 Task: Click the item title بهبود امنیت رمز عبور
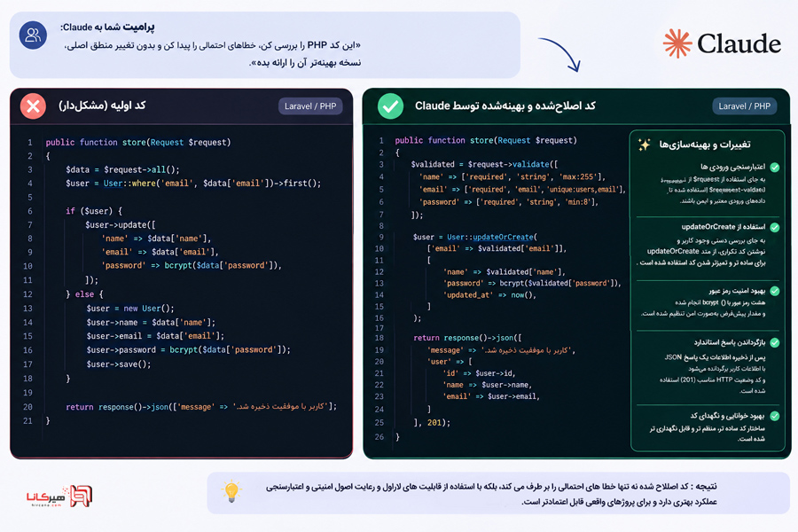click(737, 291)
